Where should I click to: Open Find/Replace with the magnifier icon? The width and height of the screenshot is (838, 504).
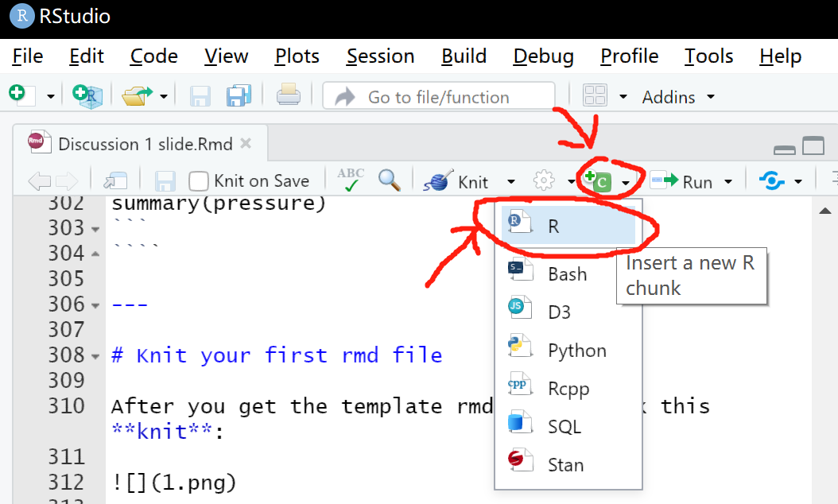pos(389,180)
